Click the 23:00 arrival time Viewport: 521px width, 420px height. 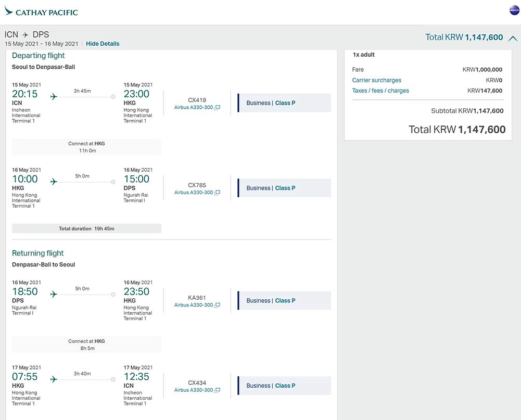pyautogui.click(x=136, y=94)
